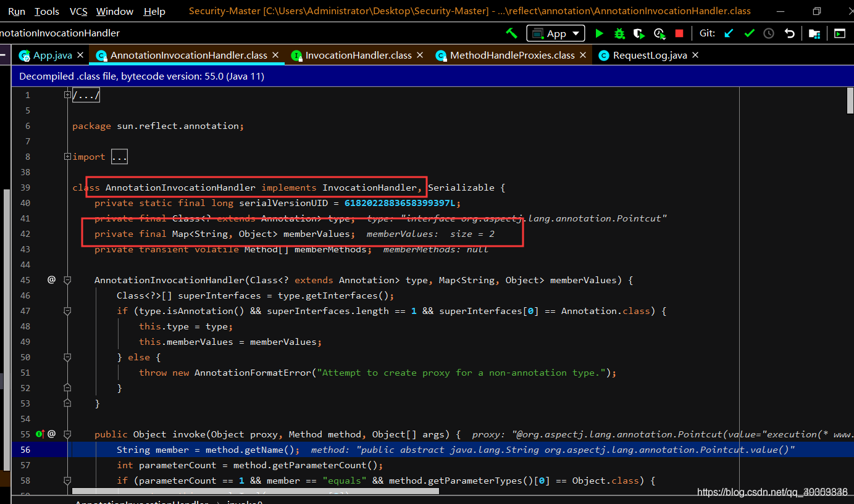Viewport: 854px width, 504px height.
Task: Expand the folded comment block on line 1
Action: [x=85, y=94]
